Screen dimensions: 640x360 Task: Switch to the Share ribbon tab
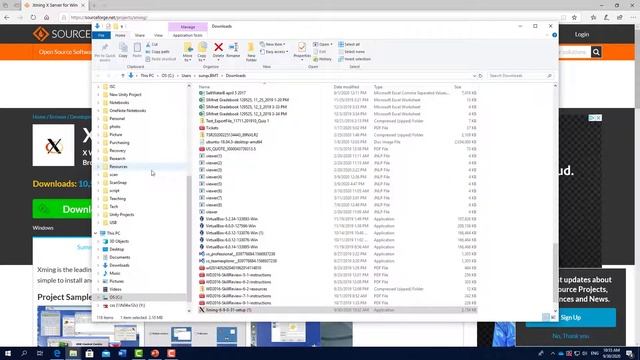coord(140,36)
